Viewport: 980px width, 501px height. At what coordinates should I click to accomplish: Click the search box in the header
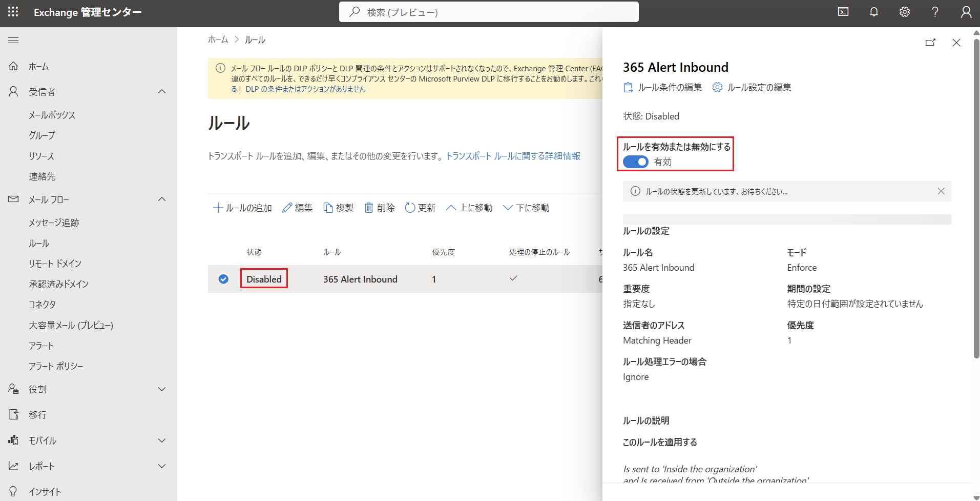tap(489, 12)
